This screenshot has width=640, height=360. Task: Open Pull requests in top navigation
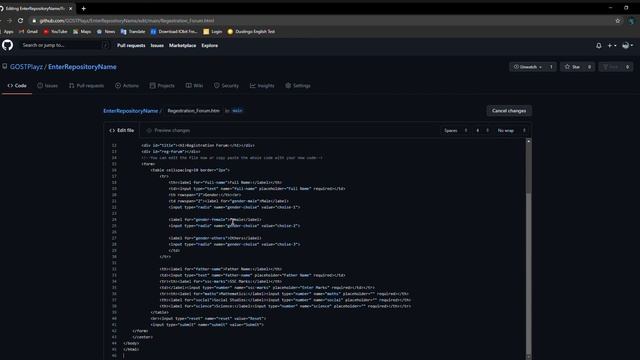pos(131,46)
